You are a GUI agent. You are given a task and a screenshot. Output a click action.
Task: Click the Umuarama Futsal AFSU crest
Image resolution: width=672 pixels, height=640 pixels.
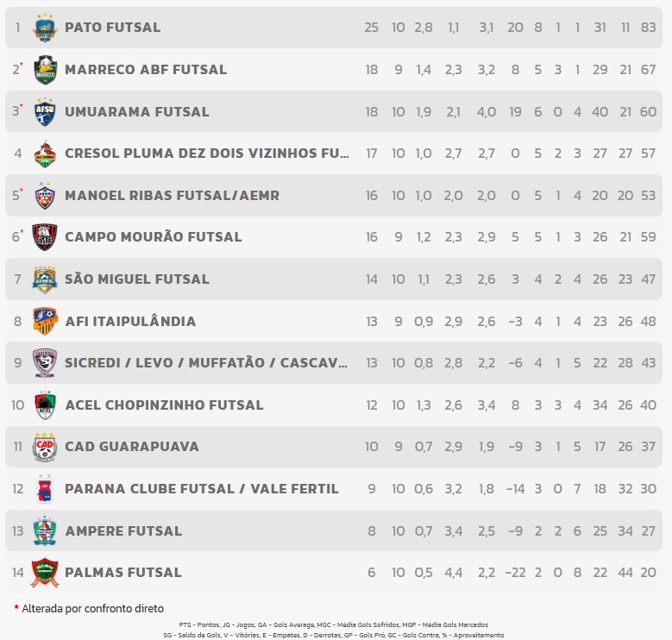pos(45,111)
